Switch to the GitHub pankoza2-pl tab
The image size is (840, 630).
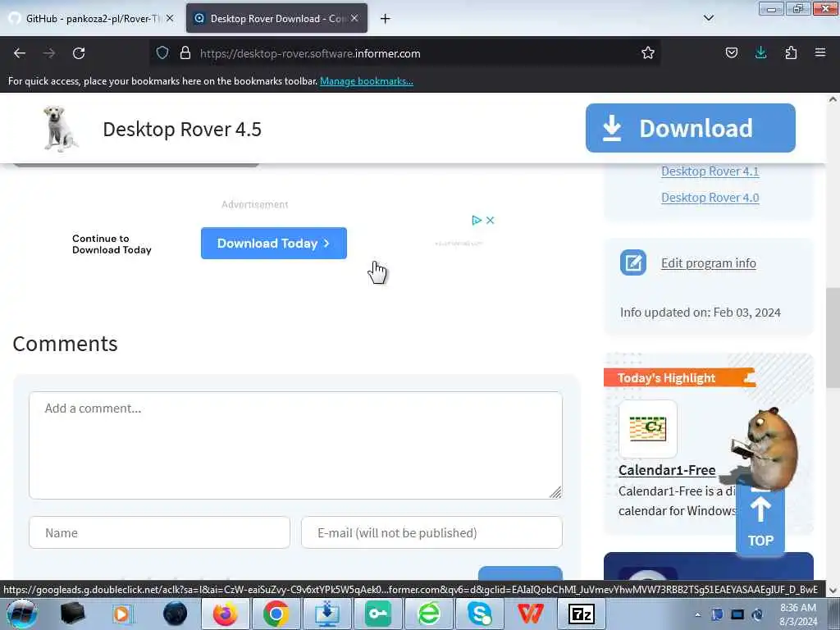pos(92,18)
